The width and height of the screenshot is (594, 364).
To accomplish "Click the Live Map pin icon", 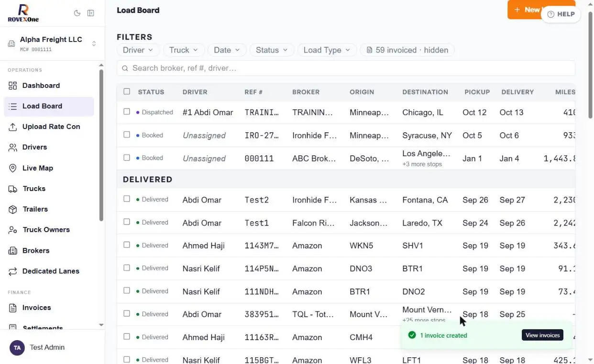I will [13, 168].
